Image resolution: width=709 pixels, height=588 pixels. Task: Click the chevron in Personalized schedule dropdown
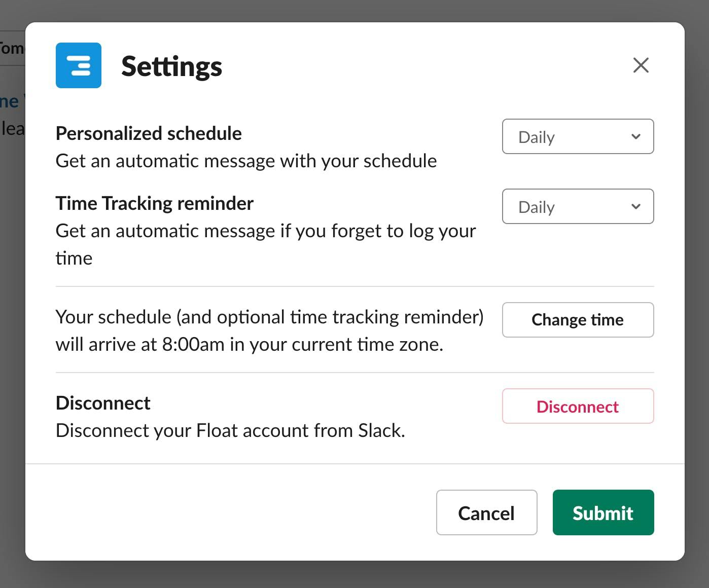(x=636, y=136)
